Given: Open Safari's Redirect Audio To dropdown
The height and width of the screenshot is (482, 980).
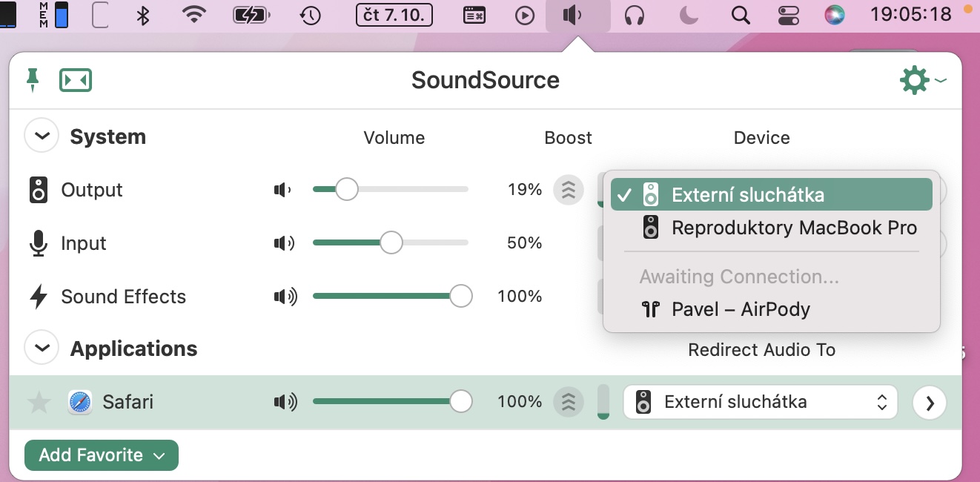Looking at the screenshot, I should (760, 402).
